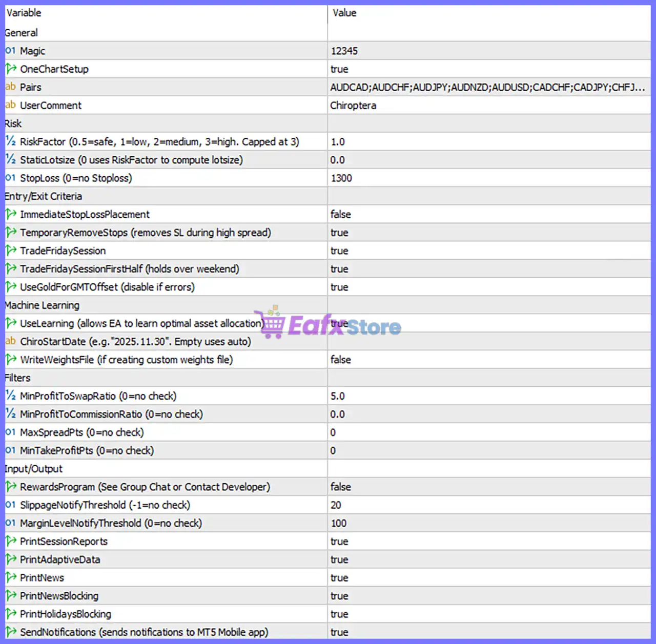656x644 pixels.
Task: Click the 'ab' icon beside UserComment
Action: point(10,105)
